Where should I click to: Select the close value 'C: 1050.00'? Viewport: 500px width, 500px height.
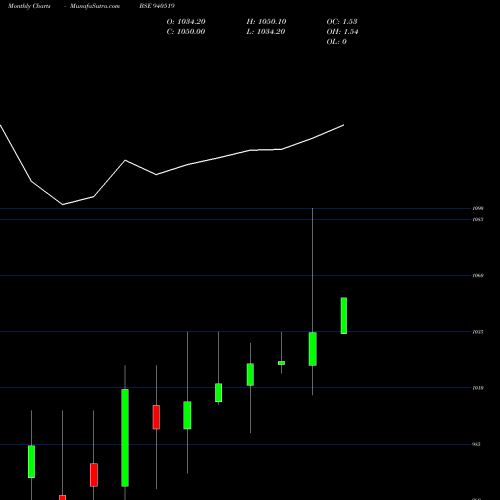pos(186,32)
